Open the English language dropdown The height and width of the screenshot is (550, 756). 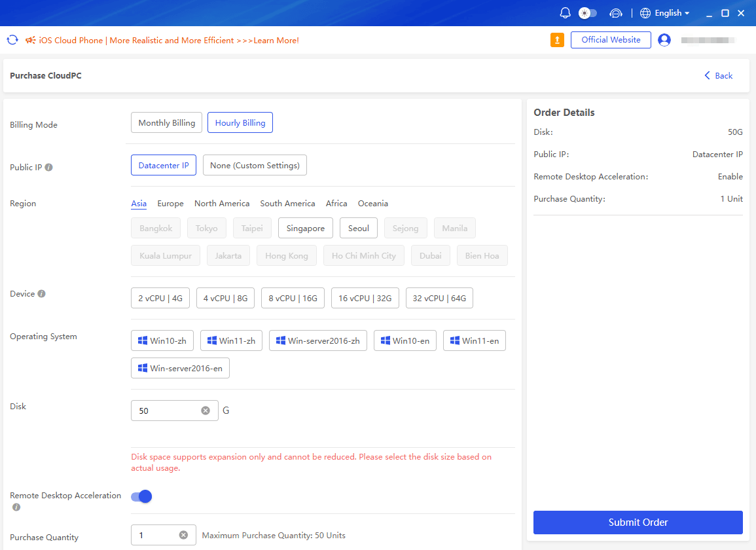point(672,13)
